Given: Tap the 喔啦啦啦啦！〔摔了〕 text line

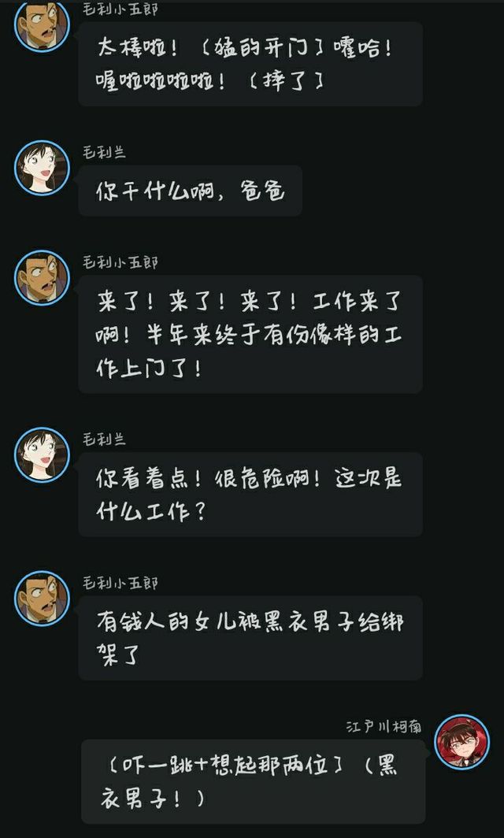Looking at the screenshot, I should 210,81.
